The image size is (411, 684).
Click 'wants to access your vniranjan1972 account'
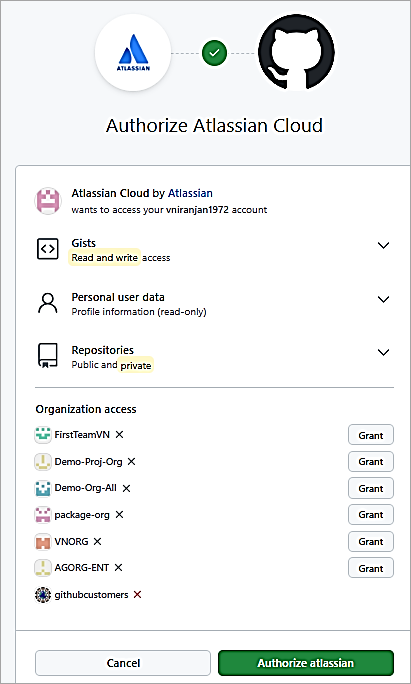[169, 210]
